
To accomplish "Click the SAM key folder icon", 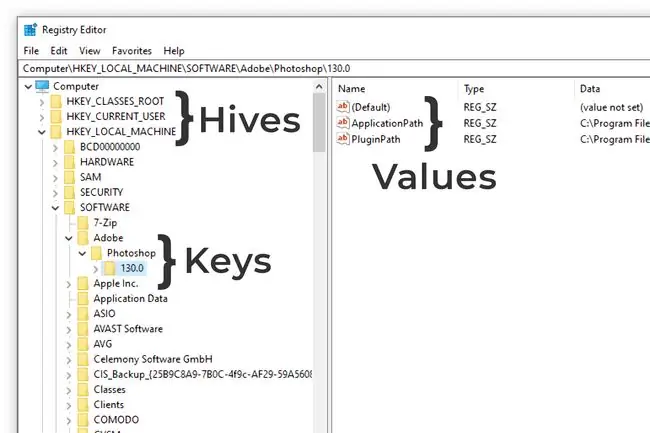I will coord(69,177).
